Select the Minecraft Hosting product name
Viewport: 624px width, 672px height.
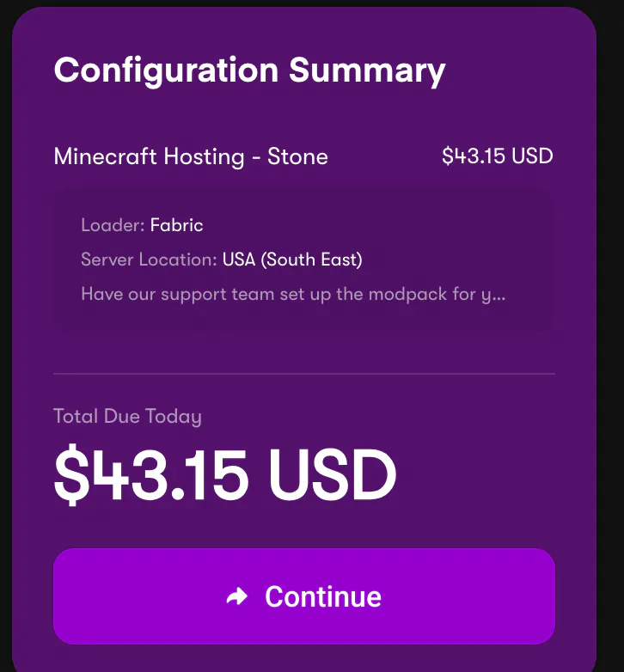click(x=149, y=156)
